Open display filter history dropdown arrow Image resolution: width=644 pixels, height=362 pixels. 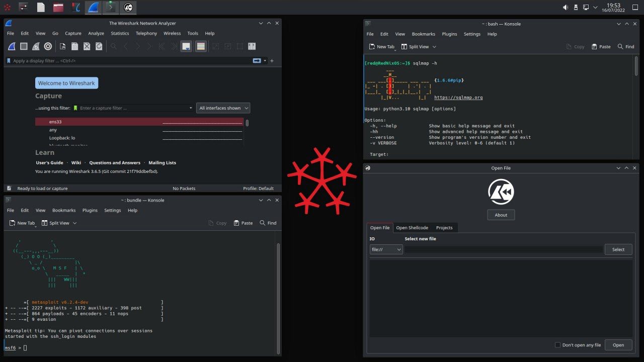tap(265, 61)
